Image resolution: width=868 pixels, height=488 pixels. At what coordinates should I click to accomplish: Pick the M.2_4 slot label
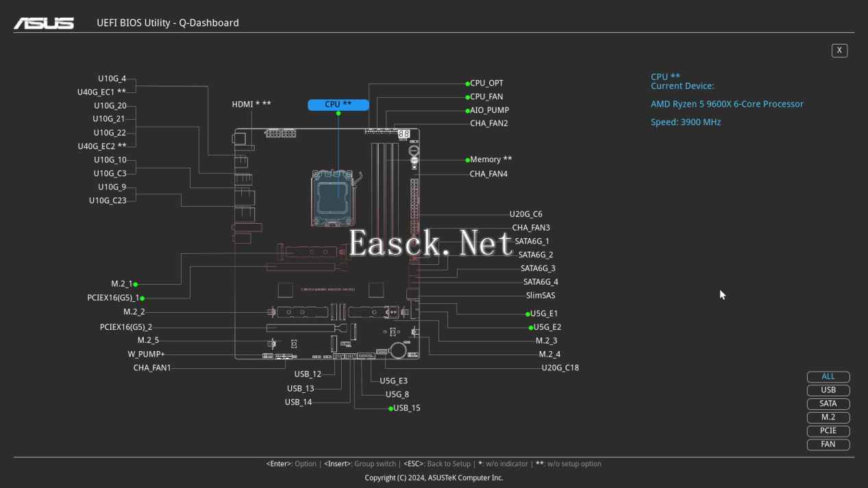click(549, 355)
